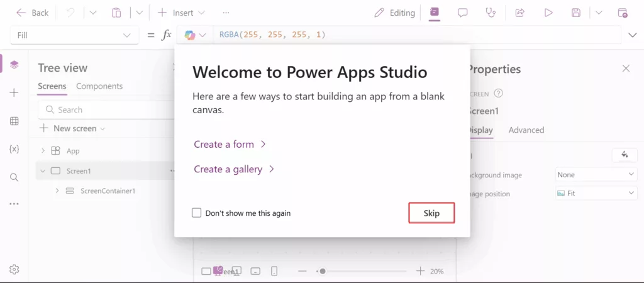Save the app with disk icon

coord(576,13)
